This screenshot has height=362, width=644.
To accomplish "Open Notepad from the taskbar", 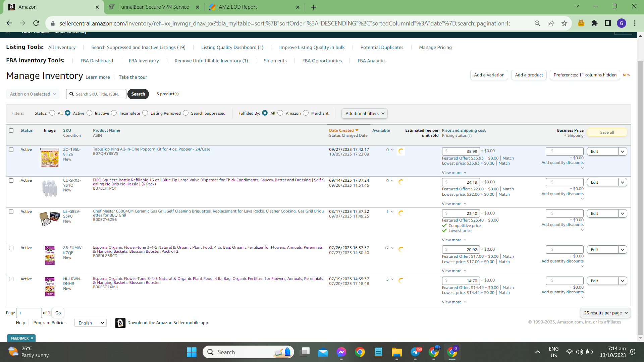I will coord(378,352).
